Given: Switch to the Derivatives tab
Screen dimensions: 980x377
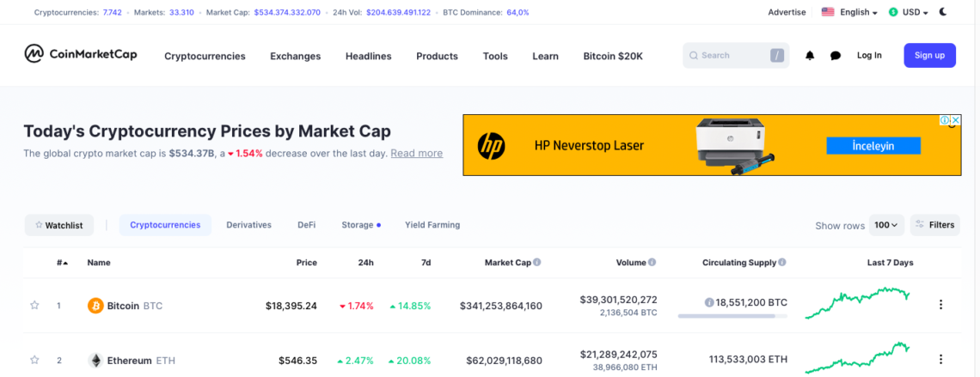Looking at the screenshot, I should point(248,225).
